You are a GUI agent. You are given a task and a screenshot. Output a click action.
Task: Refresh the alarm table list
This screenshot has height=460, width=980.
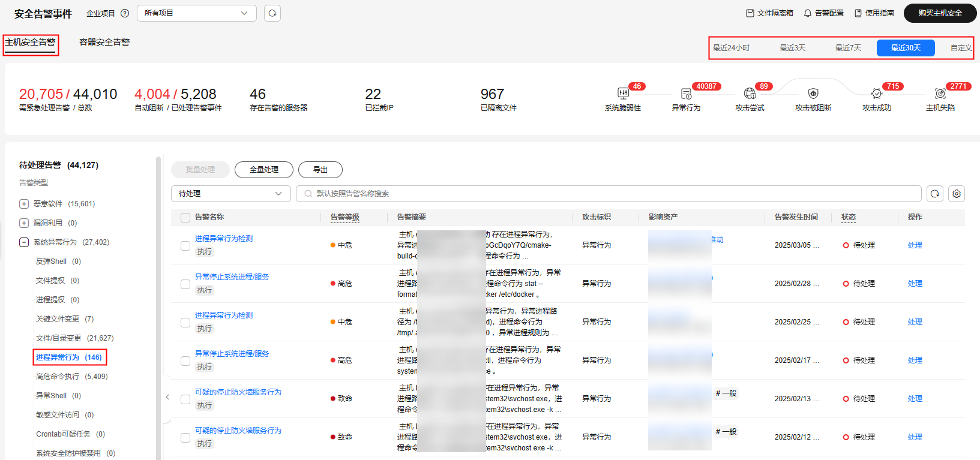coord(935,194)
